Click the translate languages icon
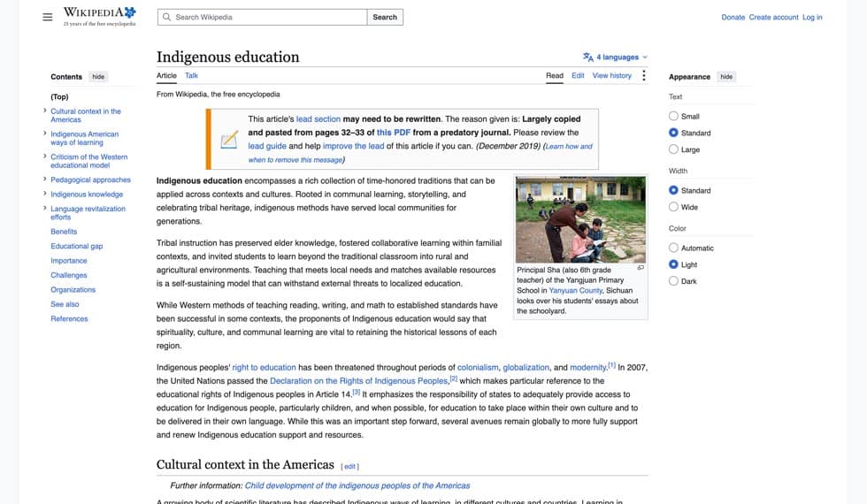This screenshot has height=504, width=867. click(587, 57)
